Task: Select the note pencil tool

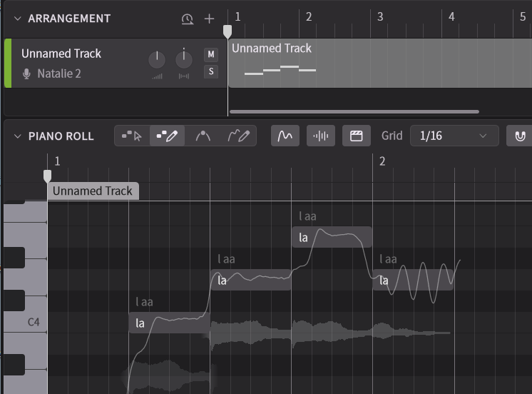Action: click(x=168, y=136)
